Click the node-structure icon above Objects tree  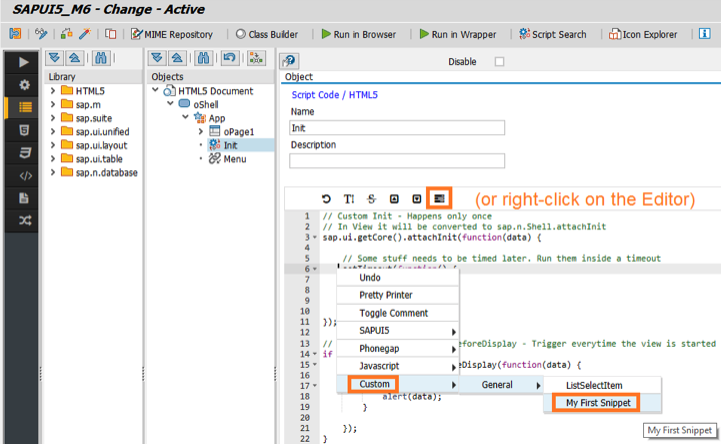256,58
